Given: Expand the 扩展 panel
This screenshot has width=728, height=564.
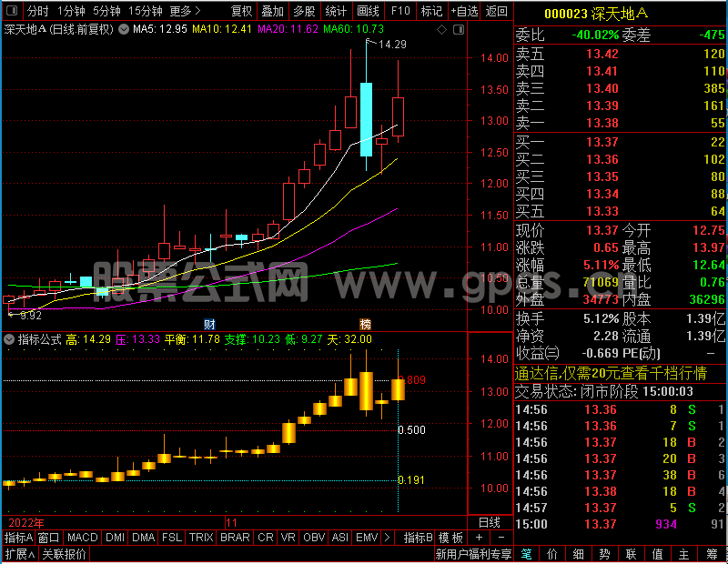Looking at the screenshot, I should pyautogui.click(x=20, y=554).
